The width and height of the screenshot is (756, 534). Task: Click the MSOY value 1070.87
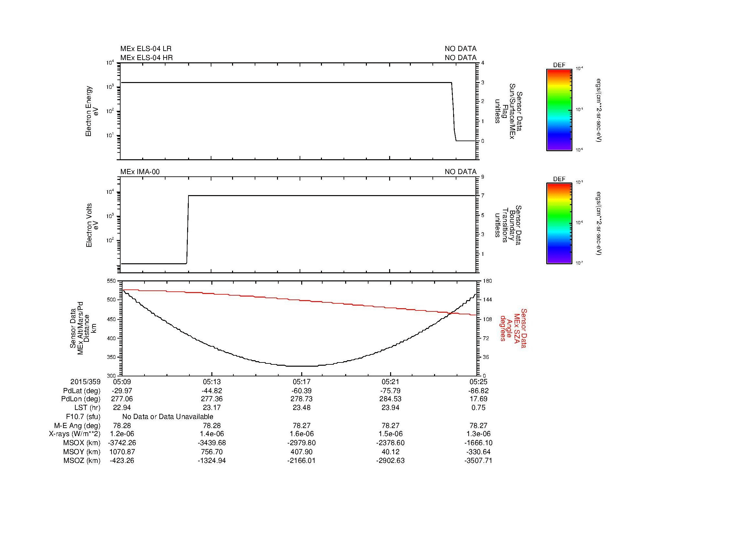click(x=122, y=452)
